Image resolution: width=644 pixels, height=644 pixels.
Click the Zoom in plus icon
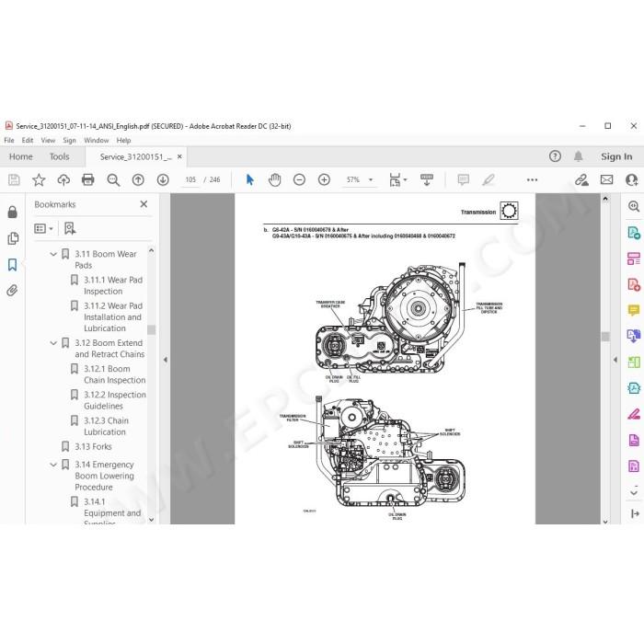pyautogui.click(x=324, y=179)
